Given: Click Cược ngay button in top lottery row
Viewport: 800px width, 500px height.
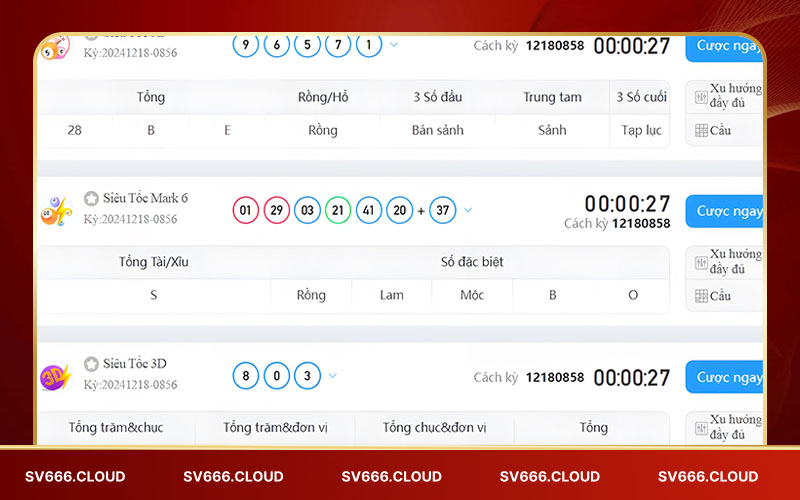Looking at the screenshot, I should (x=724, y=48).
